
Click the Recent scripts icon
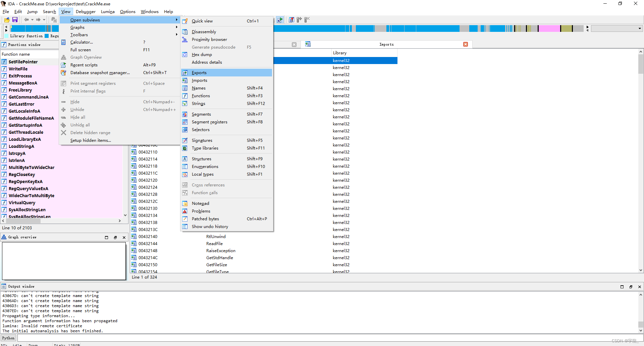click(x=63, y=65)
